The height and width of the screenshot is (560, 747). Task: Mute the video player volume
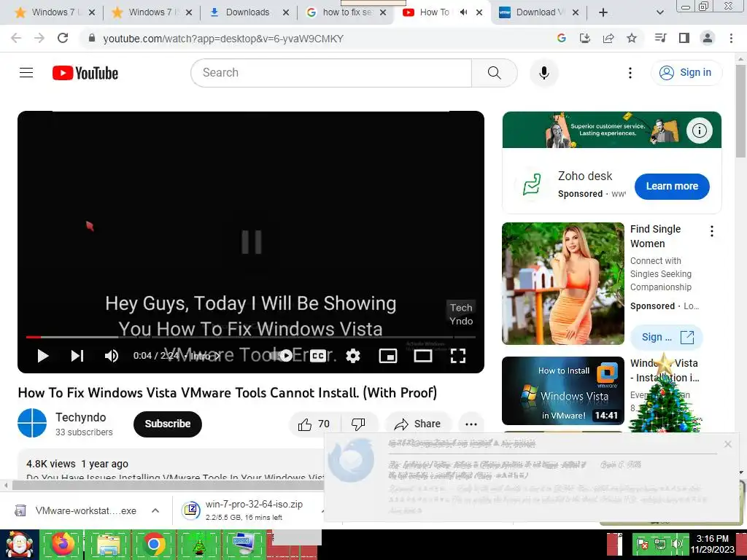(112, 356)
